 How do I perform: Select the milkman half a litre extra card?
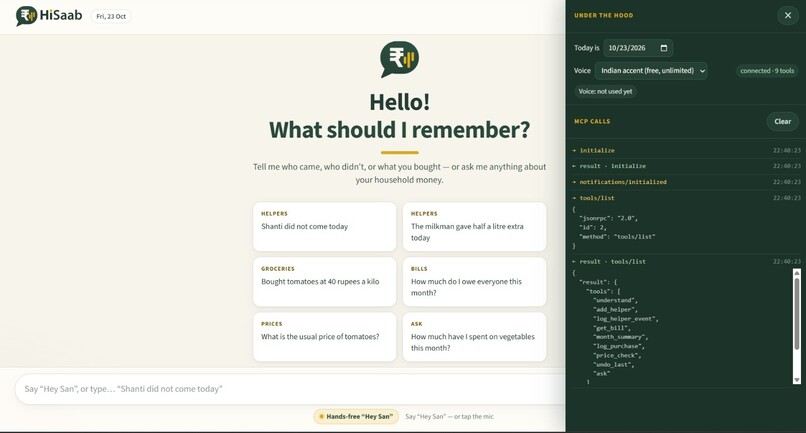pyautogui.click(x=474, y=227)
